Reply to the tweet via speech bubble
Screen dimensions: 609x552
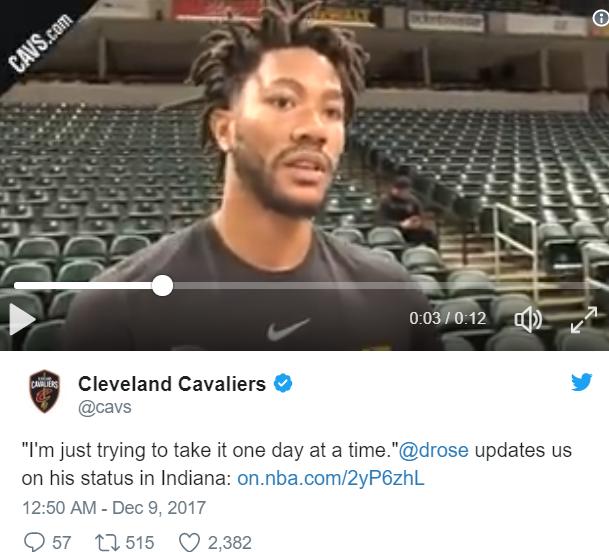point(34,542)
